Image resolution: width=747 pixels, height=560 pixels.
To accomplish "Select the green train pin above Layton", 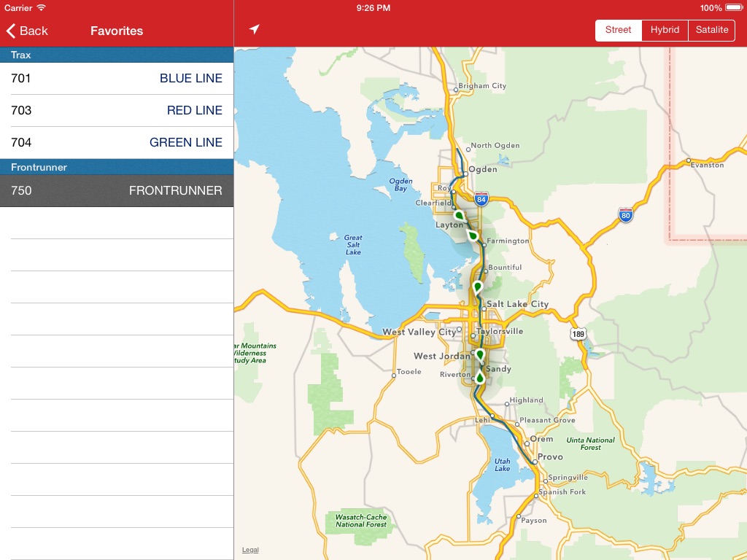I will [x=459, y=216].
